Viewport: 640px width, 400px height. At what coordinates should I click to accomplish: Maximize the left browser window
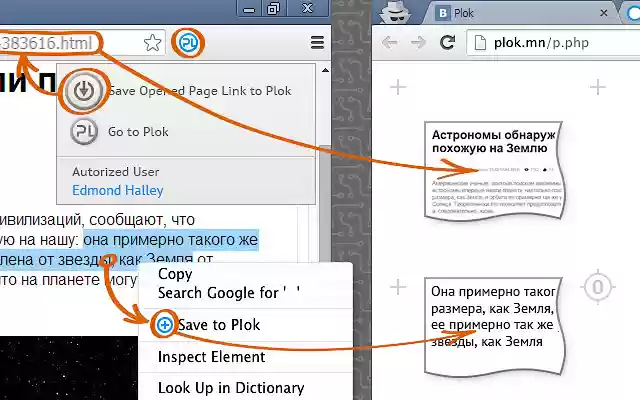click(x=273, y=9)
